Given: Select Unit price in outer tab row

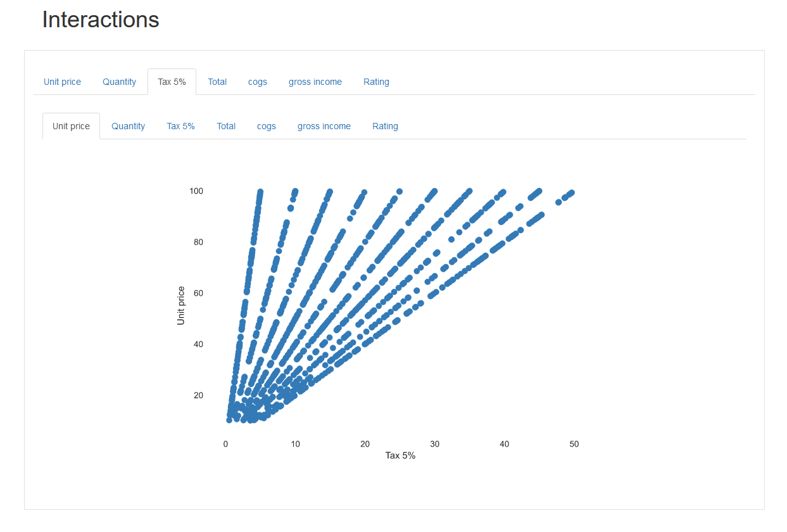Looking at the screenshot, I should (x=62, y=82).
